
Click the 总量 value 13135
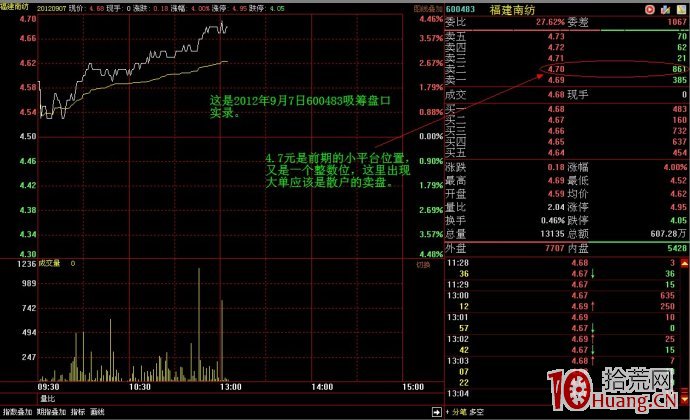pos(552,234)
